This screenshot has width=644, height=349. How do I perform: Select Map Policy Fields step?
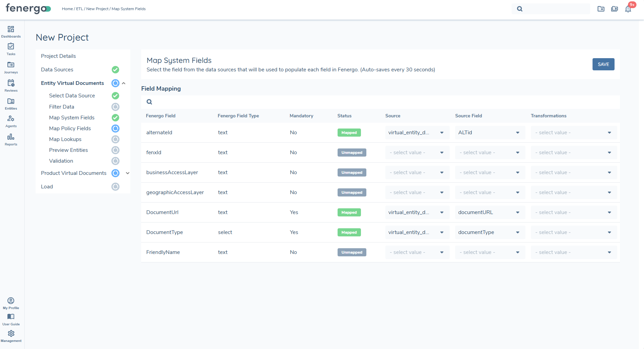pyautogui.click(x=70, y=129)
